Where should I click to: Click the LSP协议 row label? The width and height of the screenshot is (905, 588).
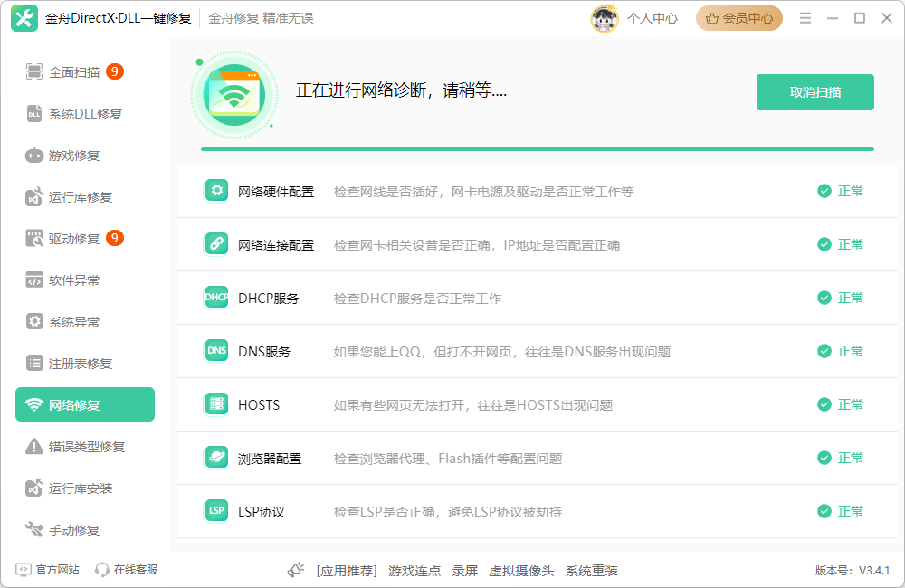(x=262, y=512)
